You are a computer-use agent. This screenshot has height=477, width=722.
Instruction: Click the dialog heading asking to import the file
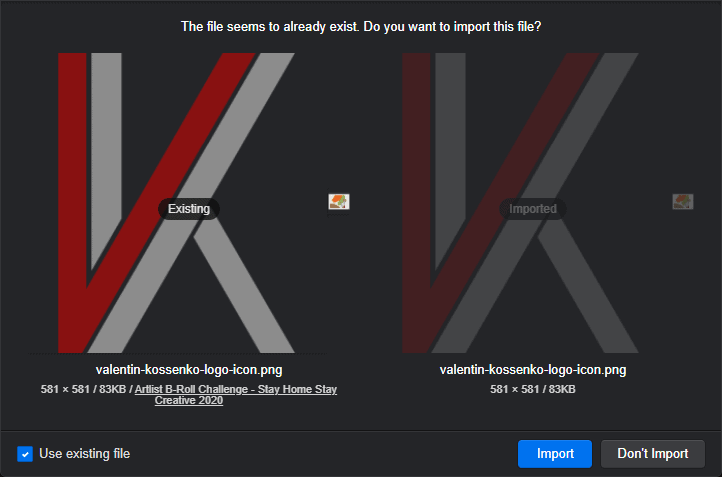coord(361,27)
